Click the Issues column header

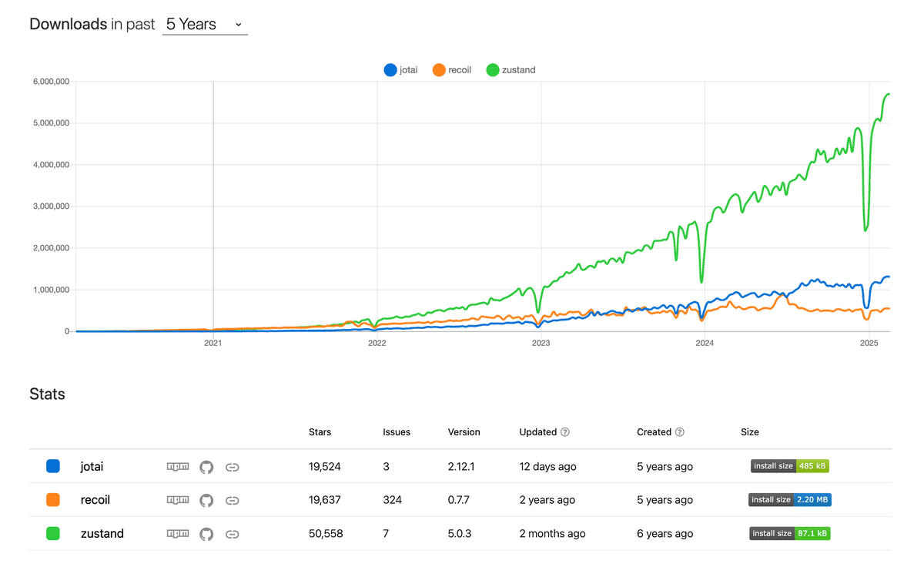(397, 432)
